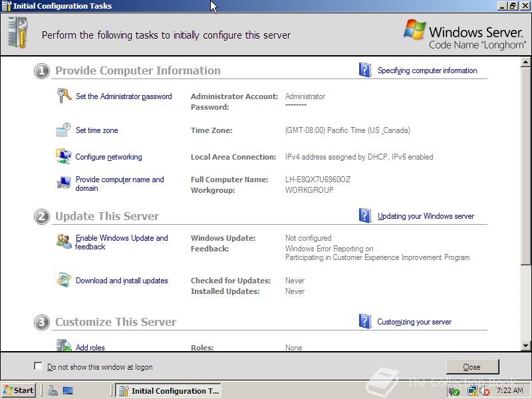Click the security shield tray icon
Screen dimensions: 532x399
(x=454, y=391)
